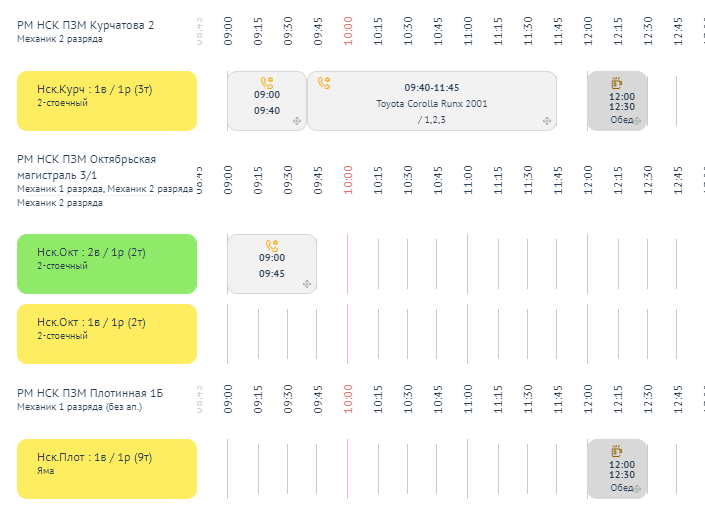Click move handle on Plotinnaya lunch block
This screenshot has height=509, width=705.
click(x=638, y=489)
